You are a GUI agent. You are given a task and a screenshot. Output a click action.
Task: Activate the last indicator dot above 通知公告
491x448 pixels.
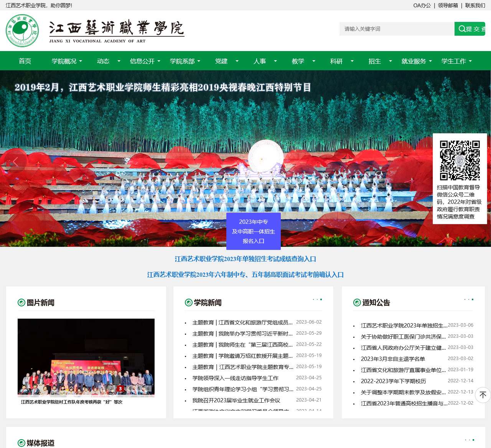tap(472, 299)
